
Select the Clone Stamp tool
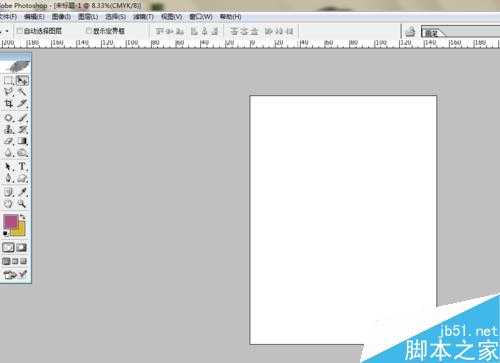(x=8, y=129)
